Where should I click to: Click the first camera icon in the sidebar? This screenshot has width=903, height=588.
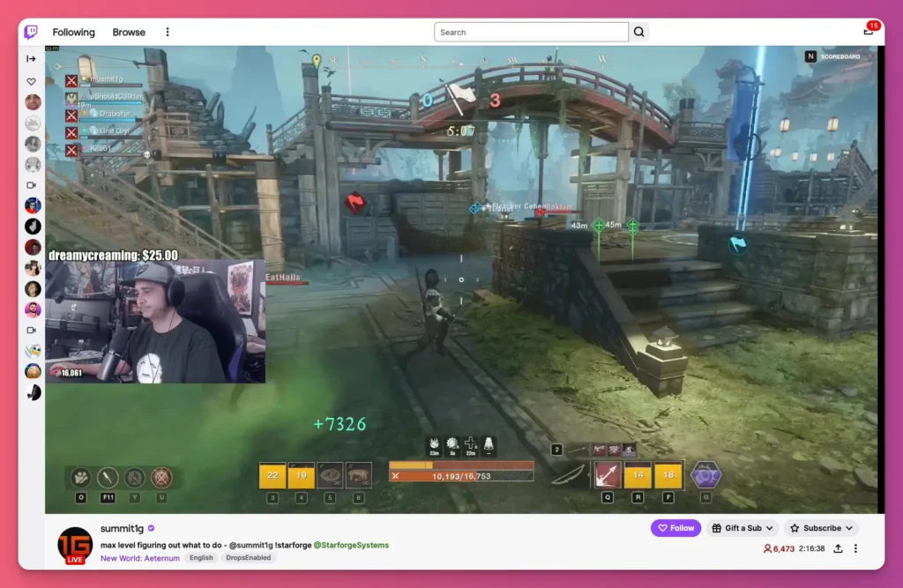[32, 185]
